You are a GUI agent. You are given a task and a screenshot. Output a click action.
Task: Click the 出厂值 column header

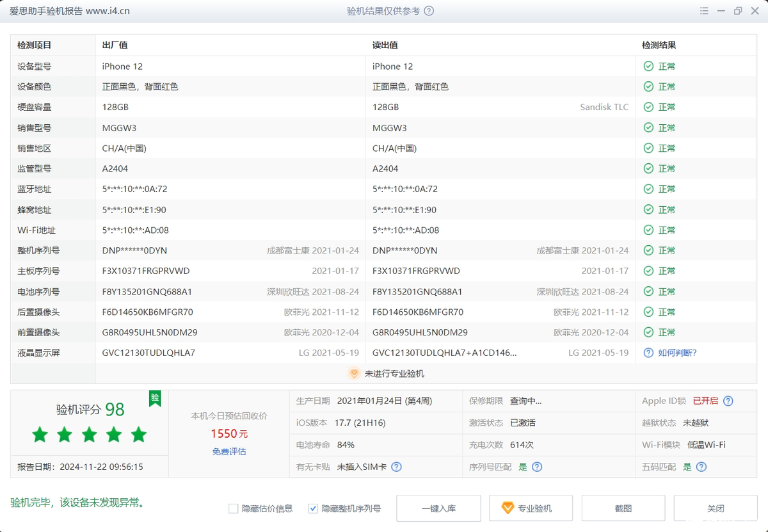(115, 45)
